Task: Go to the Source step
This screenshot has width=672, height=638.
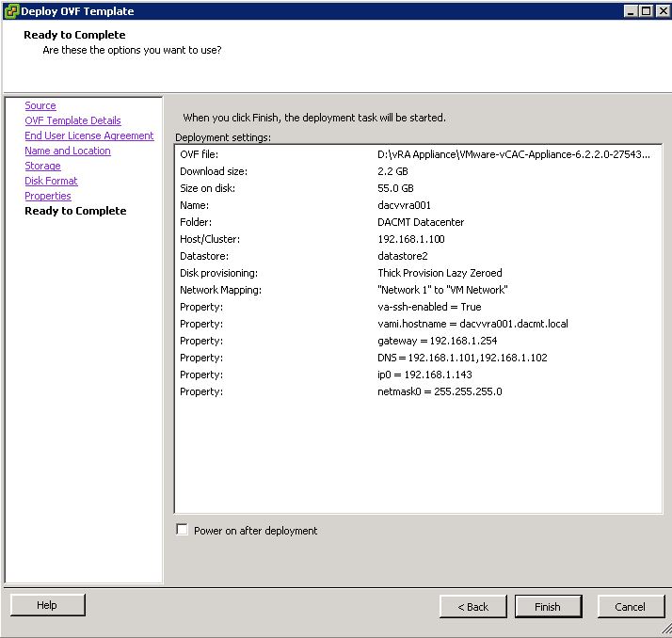Action: (40, 105)
